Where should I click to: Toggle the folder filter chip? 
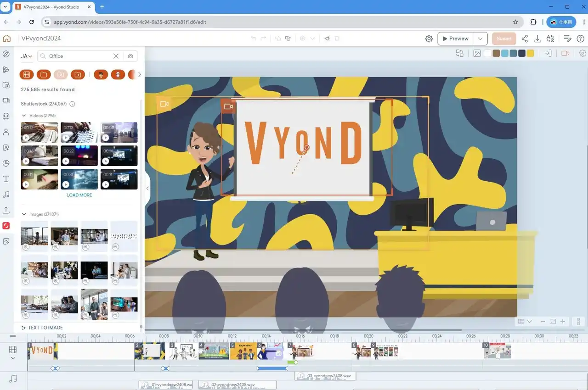[x=44, y=74]
